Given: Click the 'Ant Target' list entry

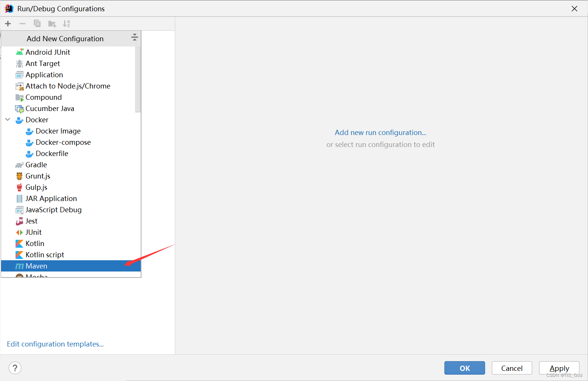Looking at the screenshot, I should tap(71, 63).
